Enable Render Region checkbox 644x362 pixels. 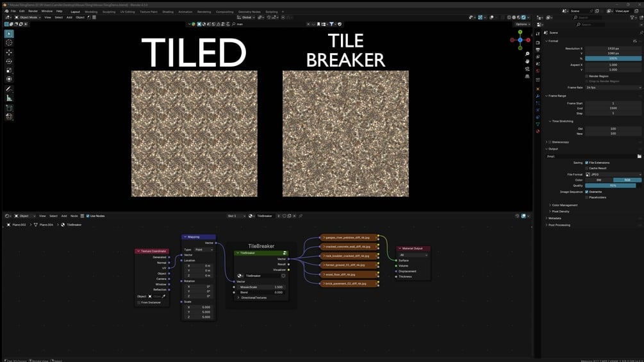click(586, 76)
